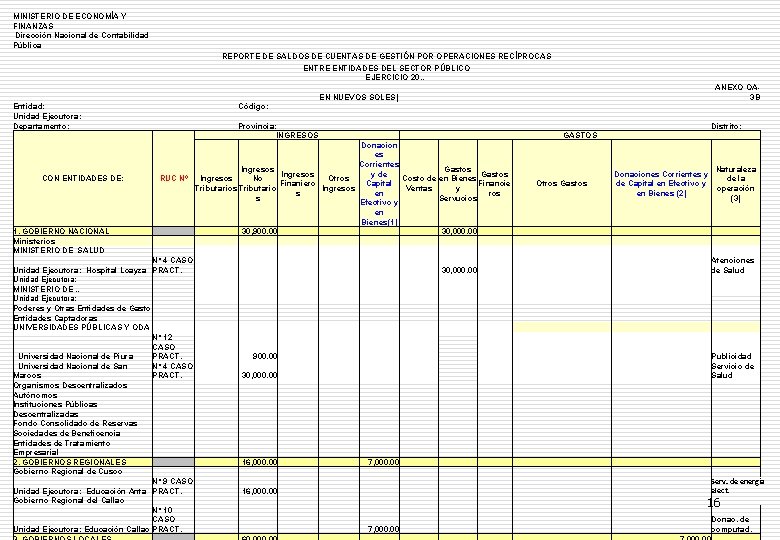Click the 'Distrito:' label

click(726, 126)
